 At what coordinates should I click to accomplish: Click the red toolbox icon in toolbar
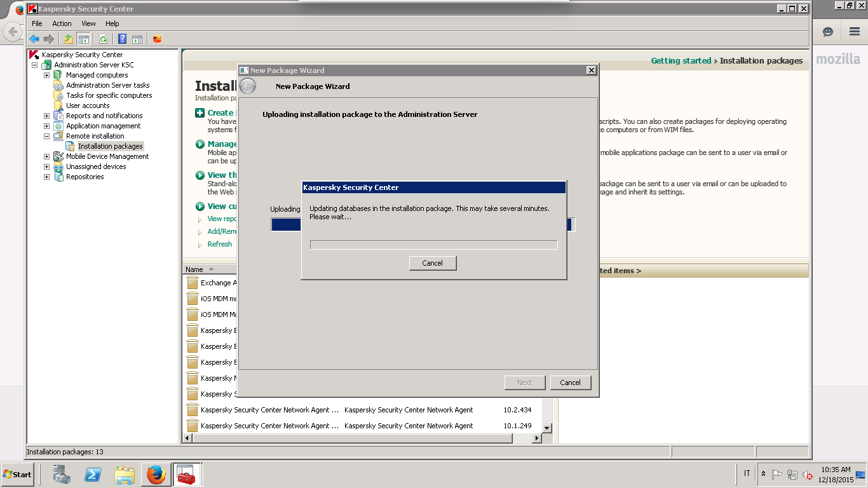157,39
